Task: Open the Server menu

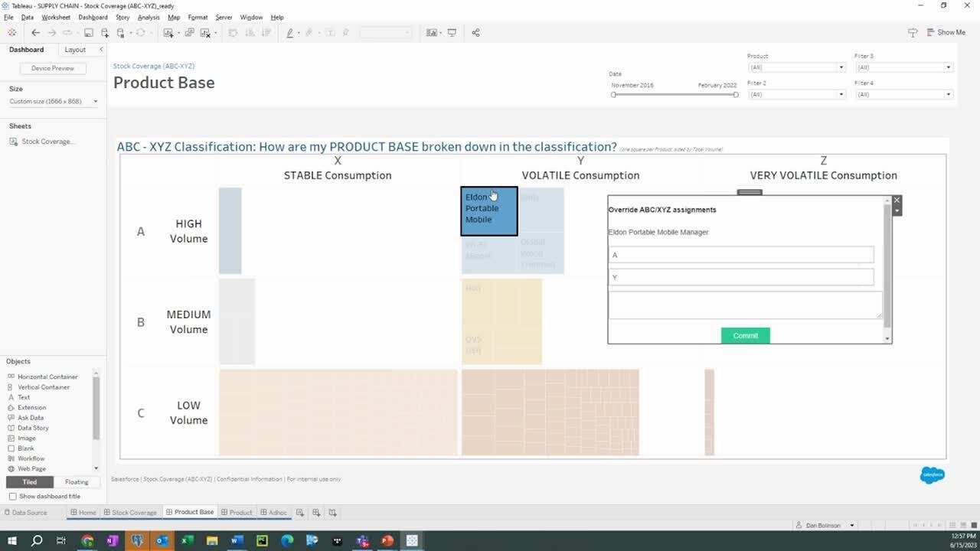Action: [224, 17]
